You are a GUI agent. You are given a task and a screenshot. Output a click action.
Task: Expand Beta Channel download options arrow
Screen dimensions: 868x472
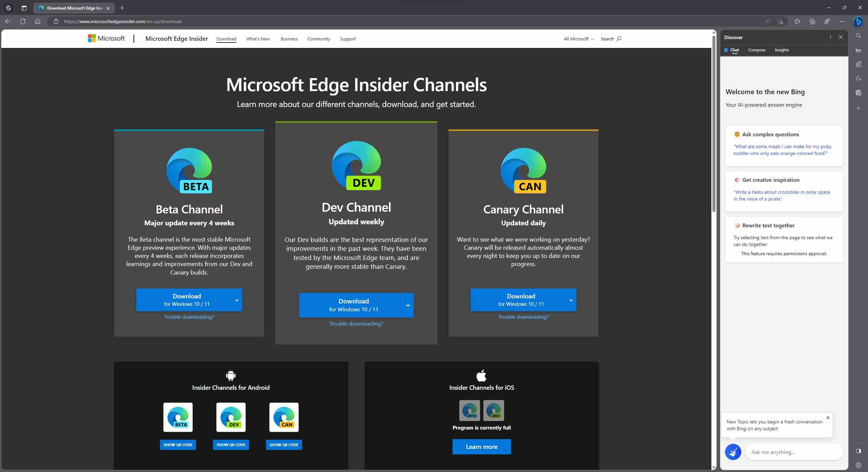click(237, 300)
